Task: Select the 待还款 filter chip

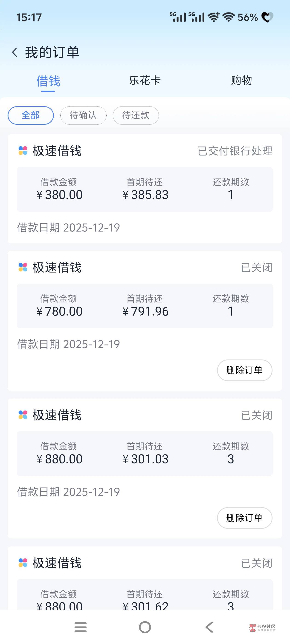Action: pyautogui.click(x=136, y=115)
